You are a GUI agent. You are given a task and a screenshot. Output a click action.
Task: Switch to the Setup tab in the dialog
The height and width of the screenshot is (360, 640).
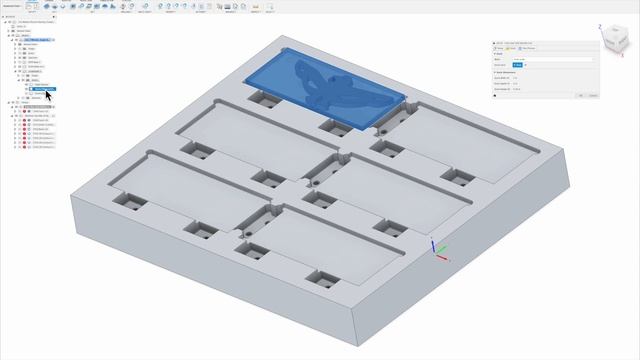pyautogui.click(x=498, y=48)
